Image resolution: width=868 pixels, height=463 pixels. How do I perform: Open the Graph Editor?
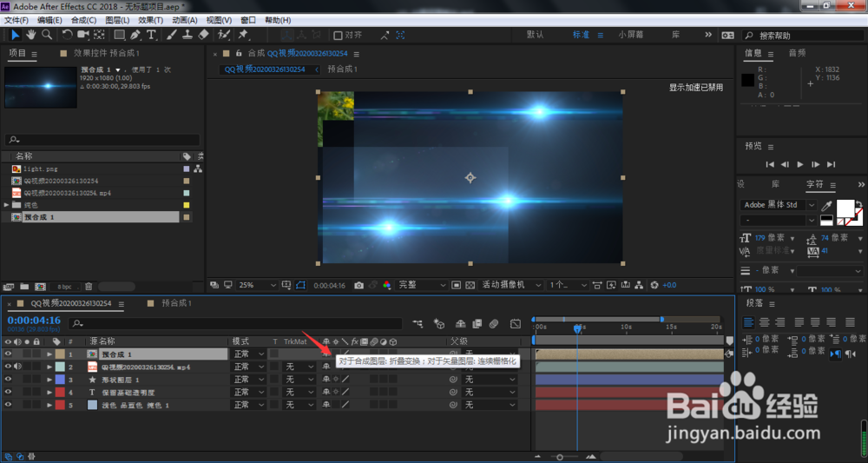(x=516, y=323)
